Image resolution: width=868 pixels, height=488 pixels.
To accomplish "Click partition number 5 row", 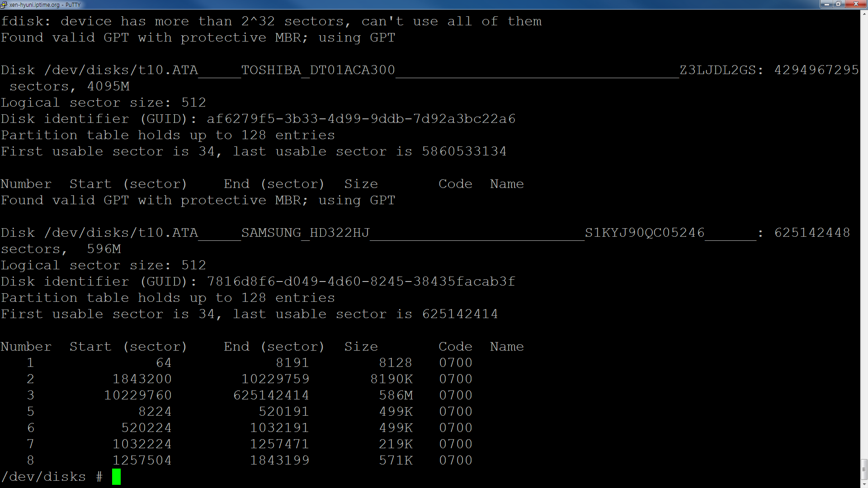I will coord(238,411).
